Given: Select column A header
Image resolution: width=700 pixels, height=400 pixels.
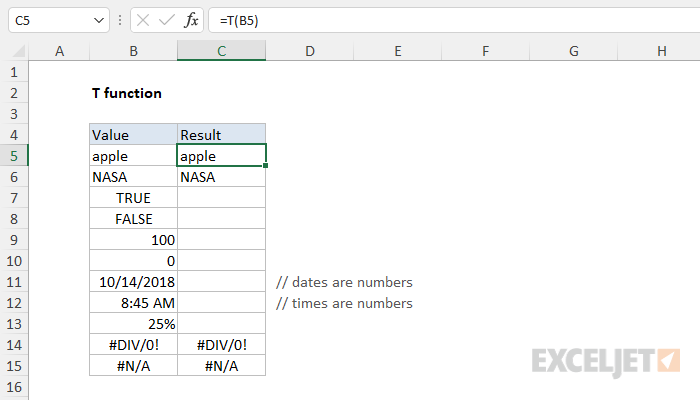Looking at the screenshot, I should 59,51.
